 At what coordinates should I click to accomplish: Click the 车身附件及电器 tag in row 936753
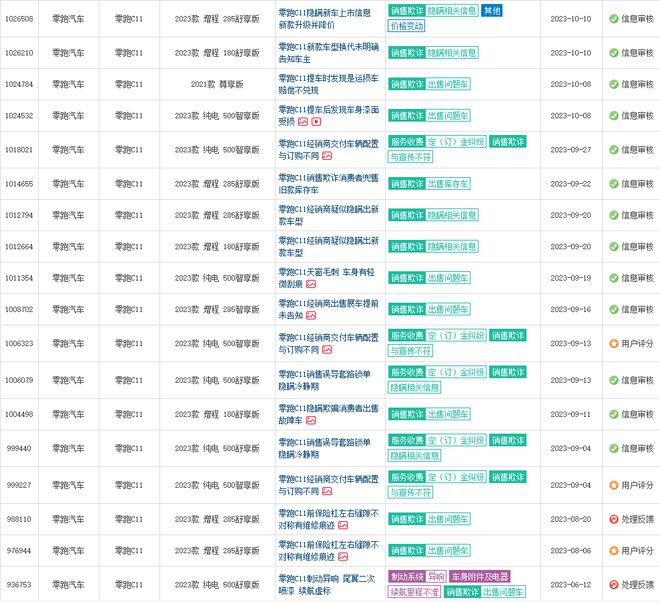[x=479, y=577]
